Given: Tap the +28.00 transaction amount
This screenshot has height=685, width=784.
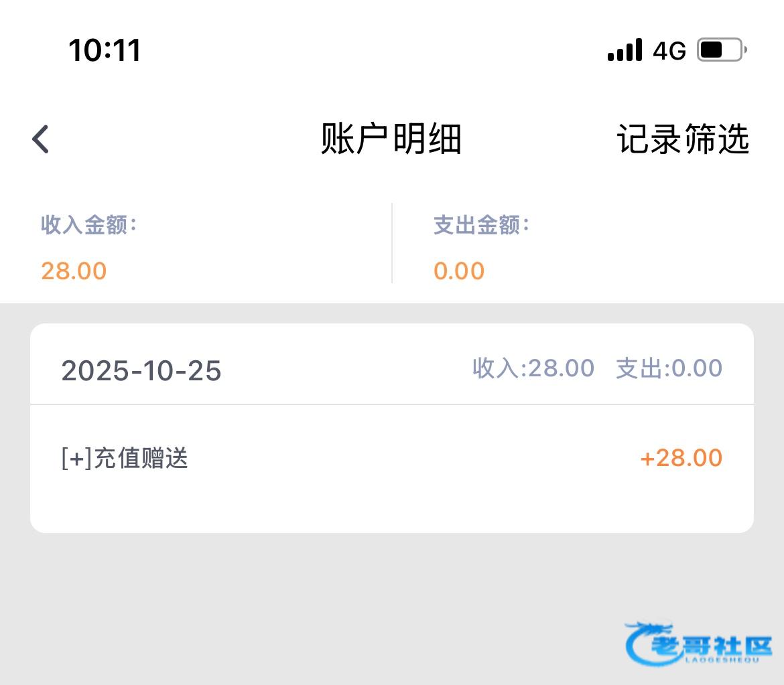Looking at the screenshot, I should (681, 459).
